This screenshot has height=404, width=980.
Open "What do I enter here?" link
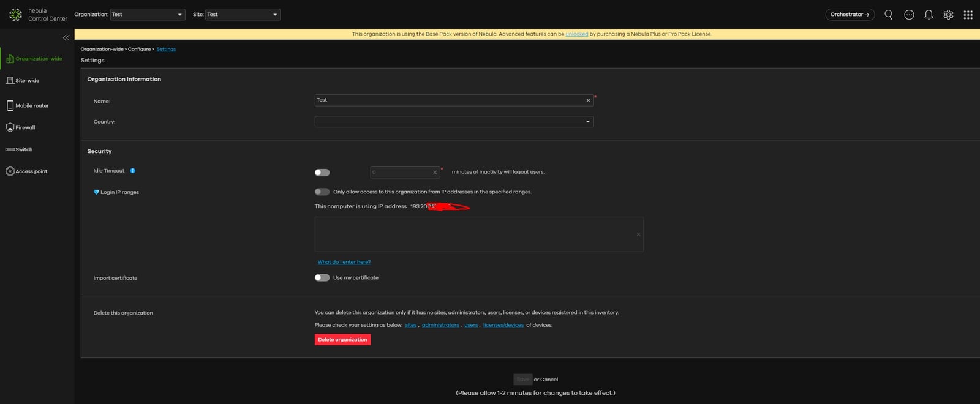(344, 262)
